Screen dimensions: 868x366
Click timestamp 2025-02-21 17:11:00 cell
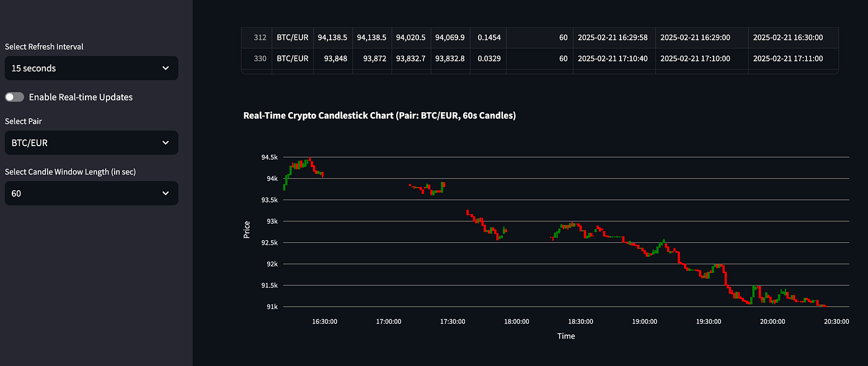tap(793, 59)
